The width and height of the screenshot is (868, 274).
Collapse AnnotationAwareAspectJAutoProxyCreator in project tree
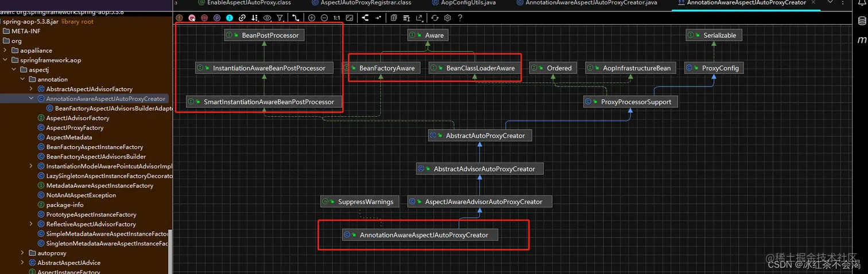click(x=31, y=99)
